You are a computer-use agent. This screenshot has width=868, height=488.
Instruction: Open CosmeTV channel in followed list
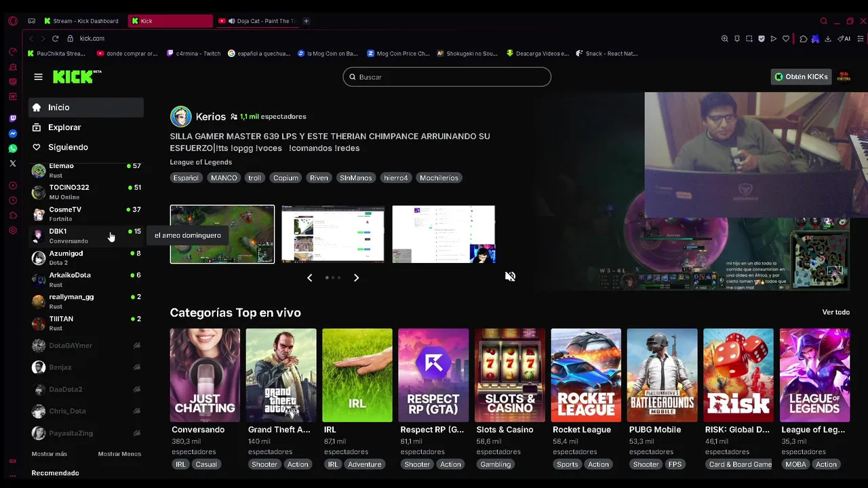click(x=86, y=214)
